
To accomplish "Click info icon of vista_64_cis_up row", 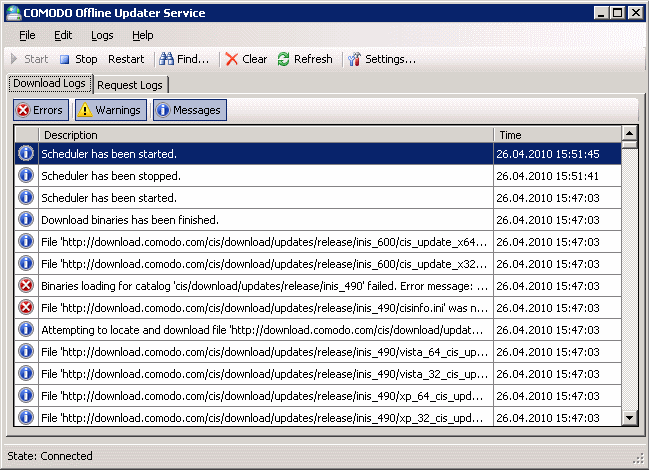I will pyautogui.click(x=26, y=351).
